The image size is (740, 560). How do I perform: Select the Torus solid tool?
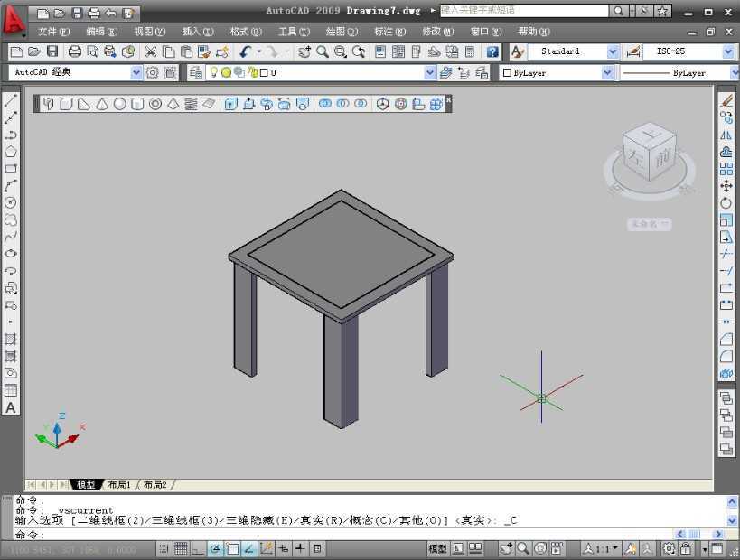[155, 104]
